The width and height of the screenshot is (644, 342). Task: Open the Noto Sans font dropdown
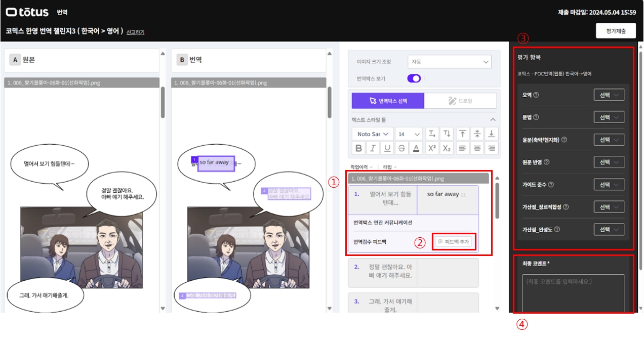(373, 134)
